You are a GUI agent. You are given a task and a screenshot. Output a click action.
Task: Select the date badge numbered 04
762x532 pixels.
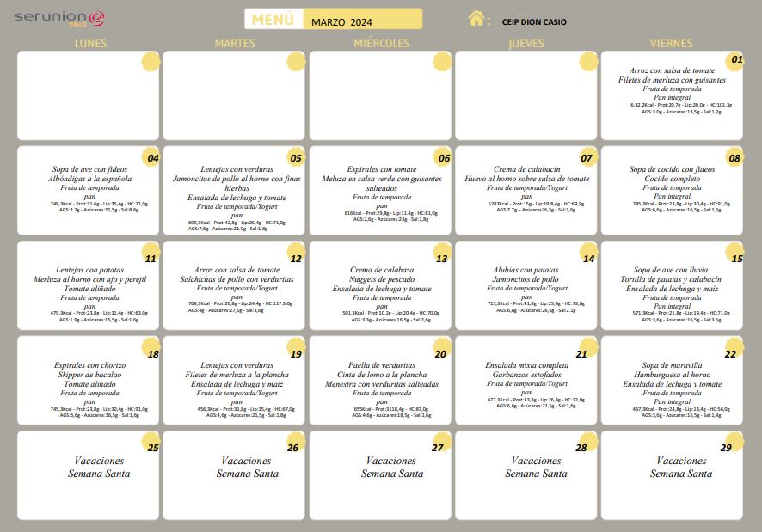(152, 157)
